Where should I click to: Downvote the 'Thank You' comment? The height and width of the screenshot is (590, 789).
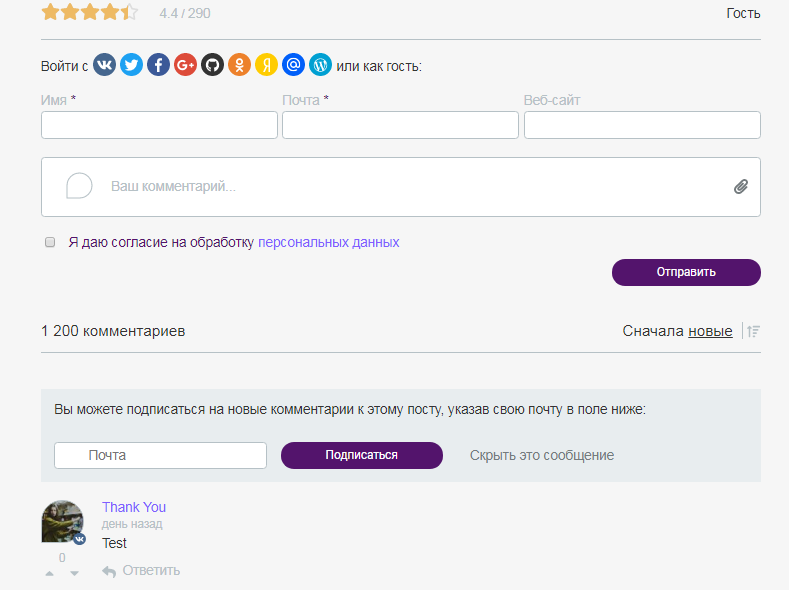point(74,573)
